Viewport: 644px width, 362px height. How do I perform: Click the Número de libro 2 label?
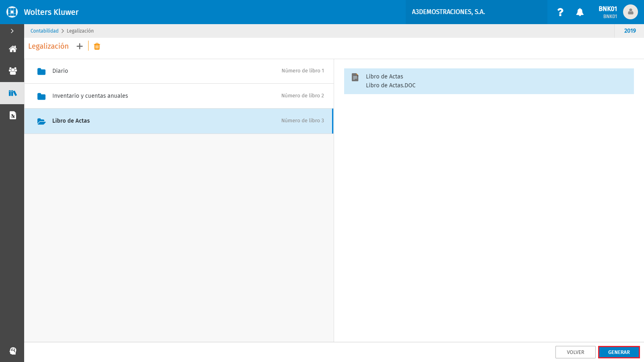(x=303, y=96)
